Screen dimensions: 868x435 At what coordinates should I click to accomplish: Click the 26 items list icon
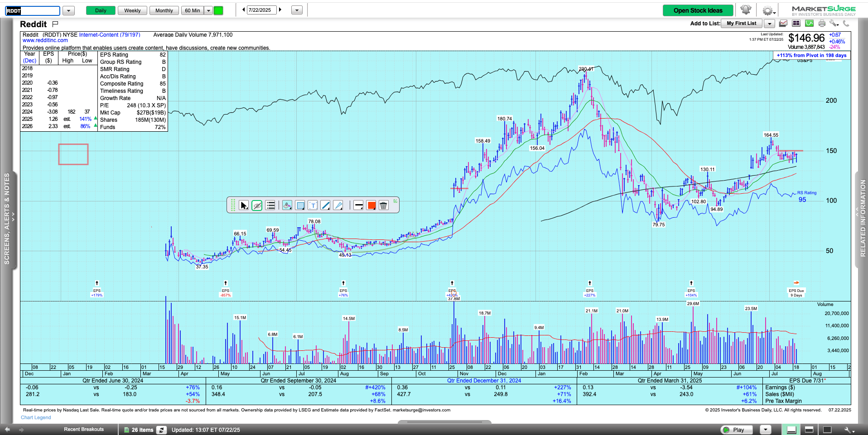[127, 430]
